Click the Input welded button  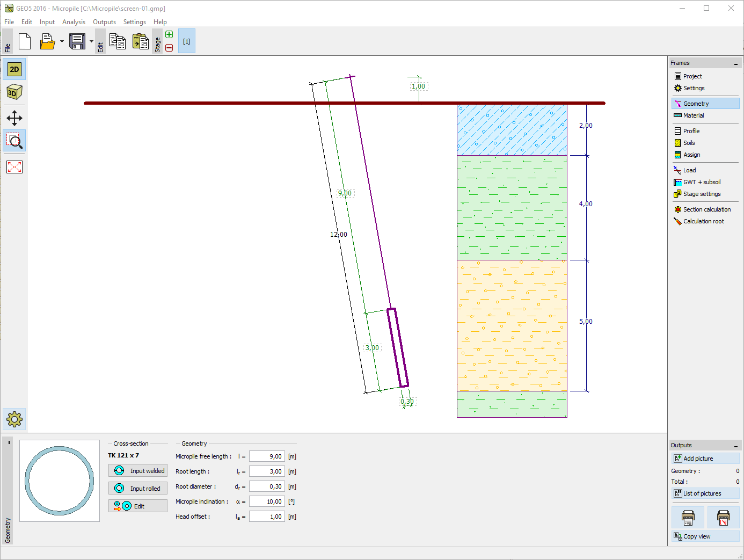(138, 471)
